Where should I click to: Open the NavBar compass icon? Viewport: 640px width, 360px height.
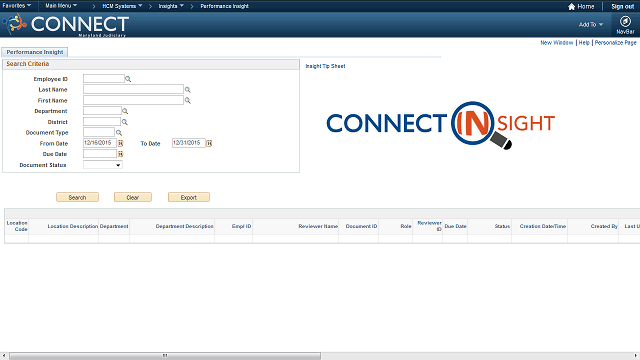click(625, 21)
